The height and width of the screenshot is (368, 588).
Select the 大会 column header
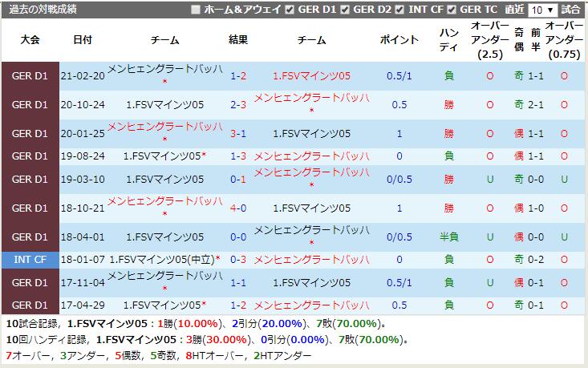point(30,40)
